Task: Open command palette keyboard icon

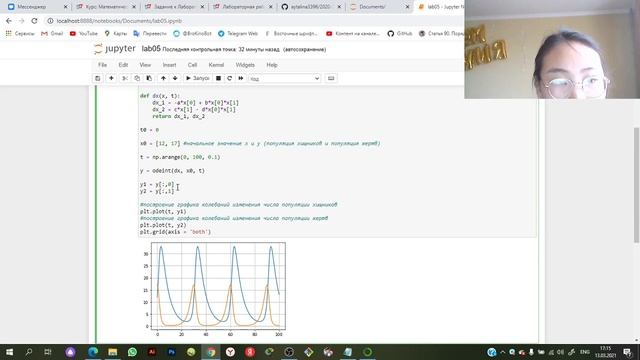Action: [x=331, y=78]
